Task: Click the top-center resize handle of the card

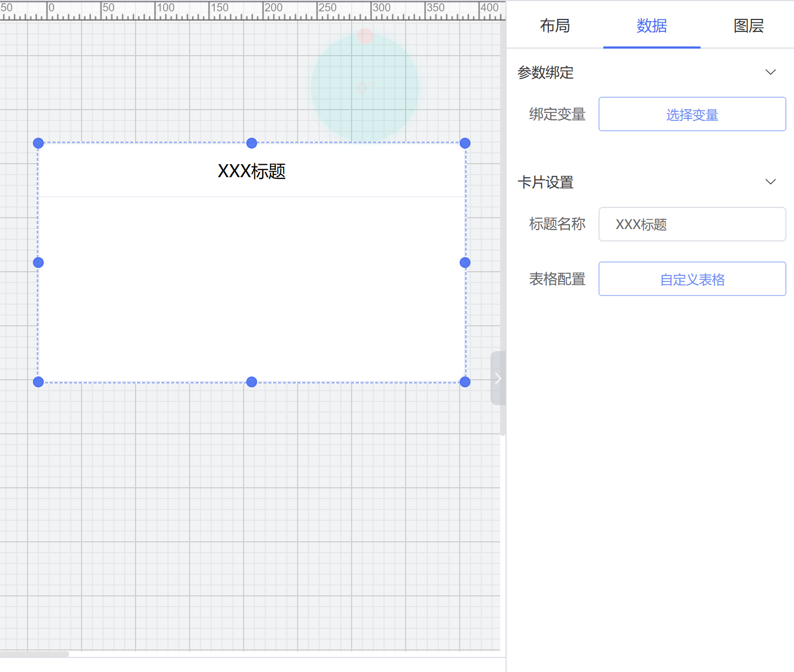Action: (252, 143)
